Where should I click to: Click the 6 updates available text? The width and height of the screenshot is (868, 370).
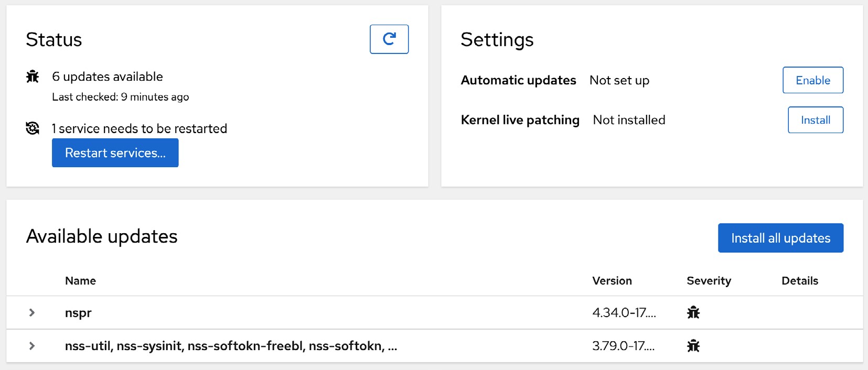click(108, 77)
